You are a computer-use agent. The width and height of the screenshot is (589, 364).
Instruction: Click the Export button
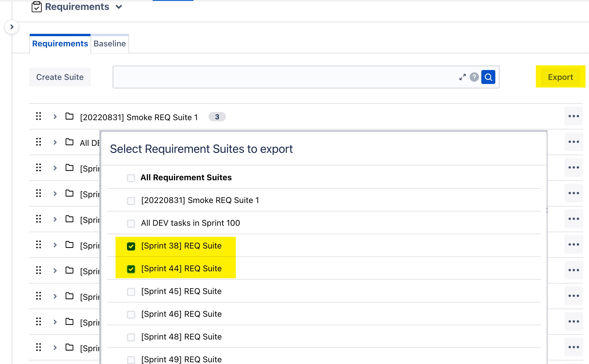click(560, 77)
